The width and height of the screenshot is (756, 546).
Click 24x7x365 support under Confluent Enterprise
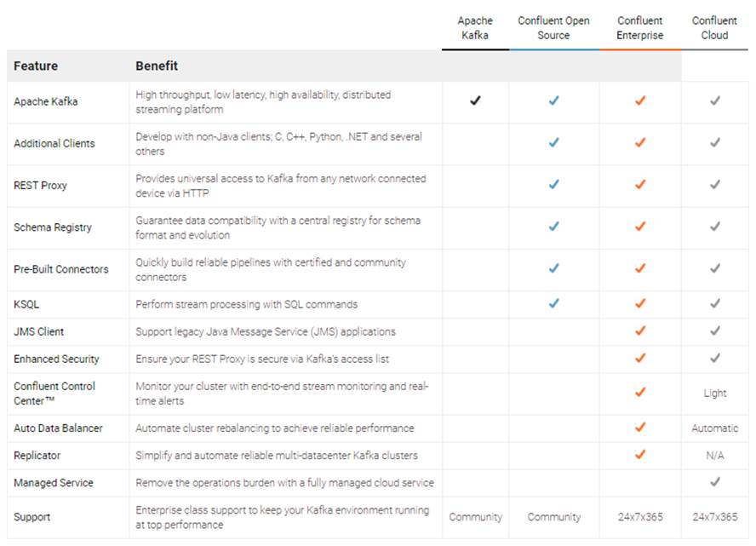[x=640, y=517]
